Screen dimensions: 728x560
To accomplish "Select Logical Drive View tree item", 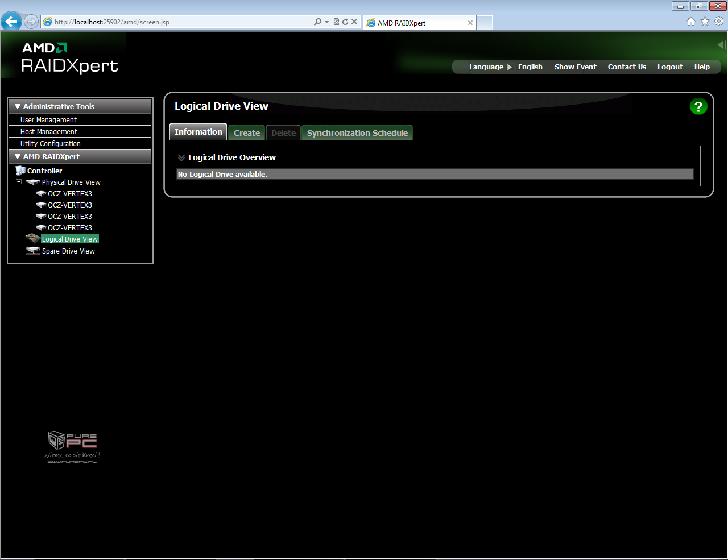I will coord(70,239).
